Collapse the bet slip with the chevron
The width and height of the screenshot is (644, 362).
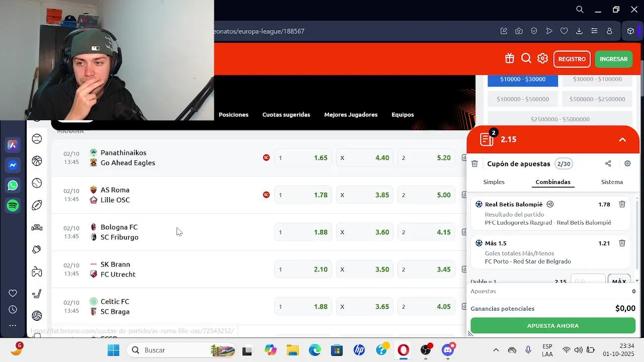(622, 140)
